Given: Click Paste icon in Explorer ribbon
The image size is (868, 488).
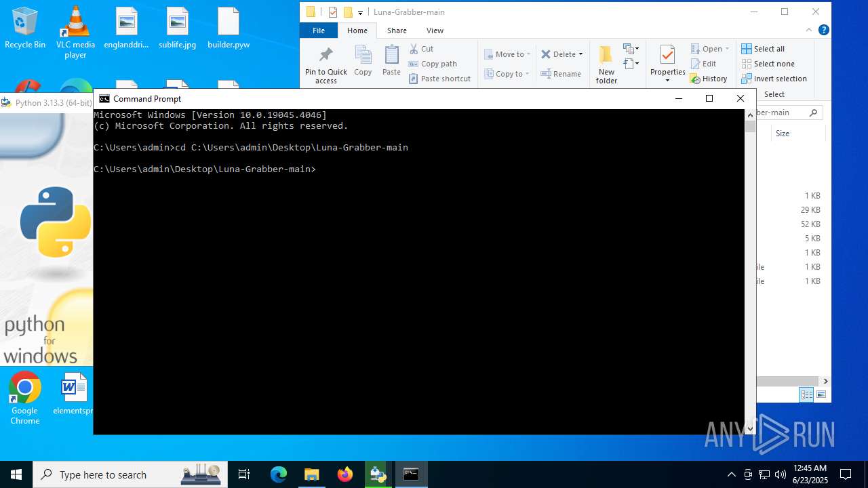Looking at the screenshot, I should pos(391,61).
